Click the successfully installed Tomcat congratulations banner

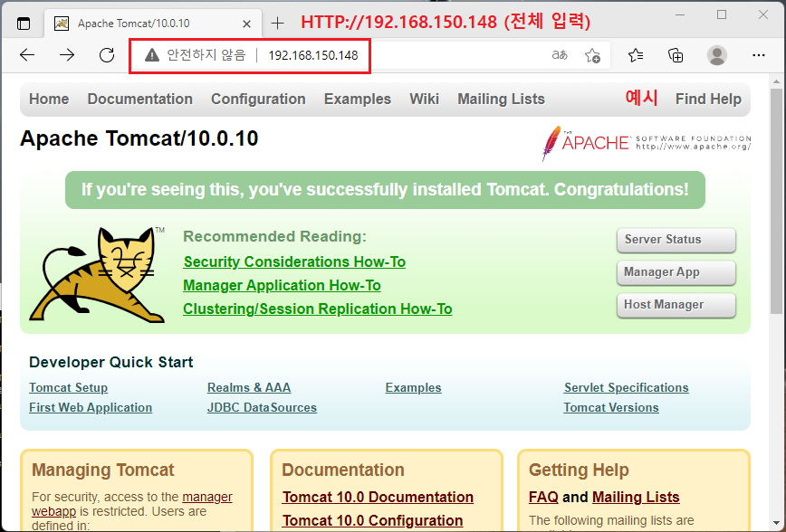point(385,190)
